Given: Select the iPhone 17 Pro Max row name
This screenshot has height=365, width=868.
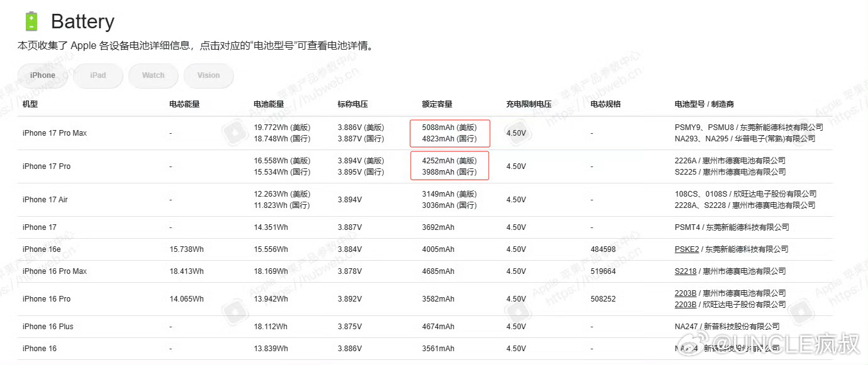Looking at the screenshot, I should pos(55,133).
